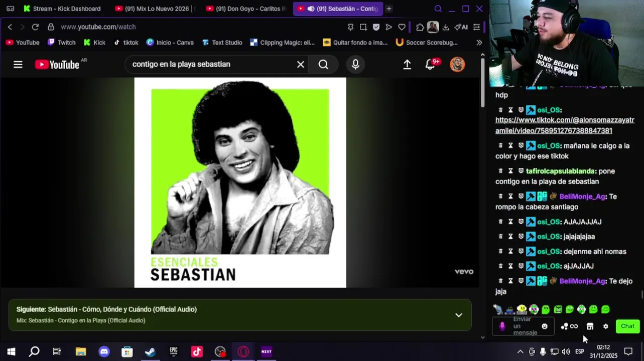This screenshot has width=644, height=361.
Task: Open the player send arrow icon
Action: pyautogui.click(x=389, y=27)
